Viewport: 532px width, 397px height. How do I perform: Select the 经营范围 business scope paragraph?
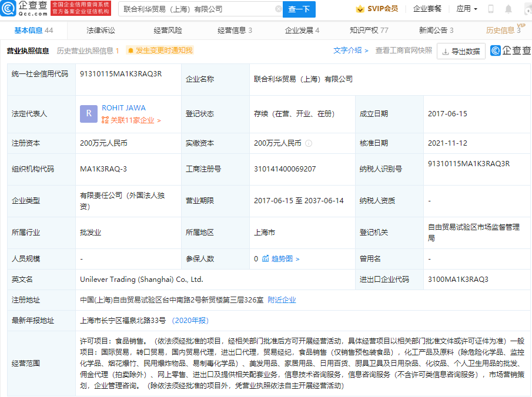pyautogui.click(x=302, y=363)
